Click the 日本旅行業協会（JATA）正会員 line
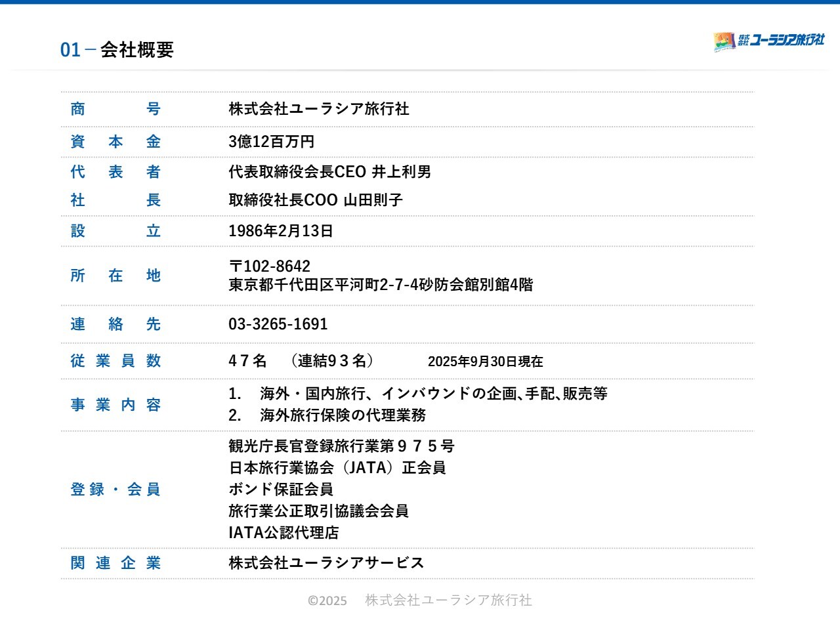Viewport: 840px width, 630px height. (337, 468)
